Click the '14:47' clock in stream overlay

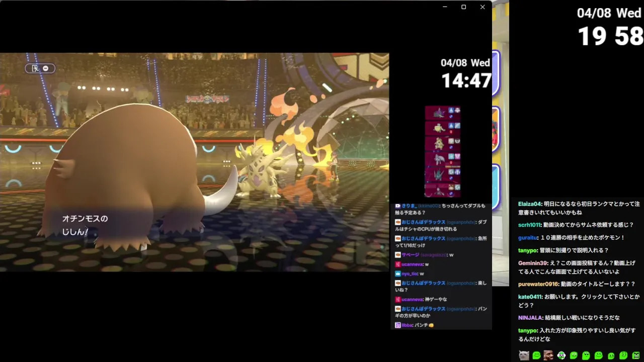pos(466,80)
